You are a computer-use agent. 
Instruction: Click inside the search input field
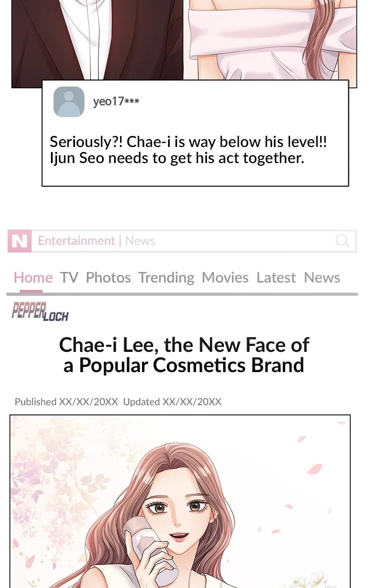(x=193, y=241)
